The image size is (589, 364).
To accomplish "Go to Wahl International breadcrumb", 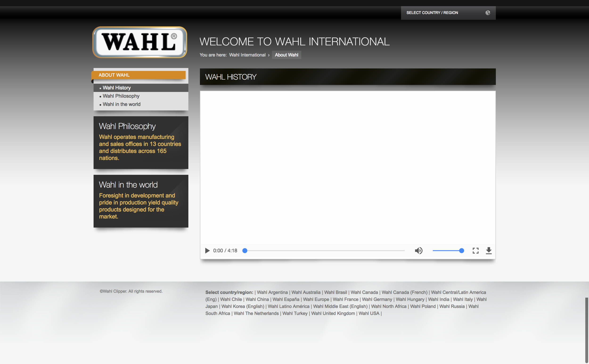I will [247, 55].
